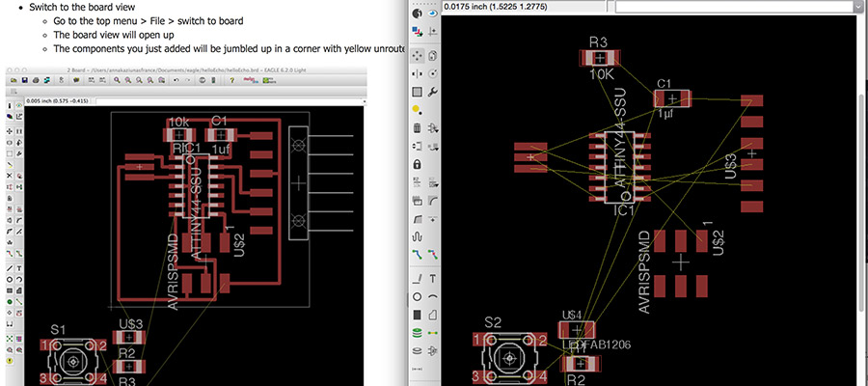Screen dimensions: 868x386
Task: Select Delete X tool in left EAGLE window
Action: coord(10,175)
